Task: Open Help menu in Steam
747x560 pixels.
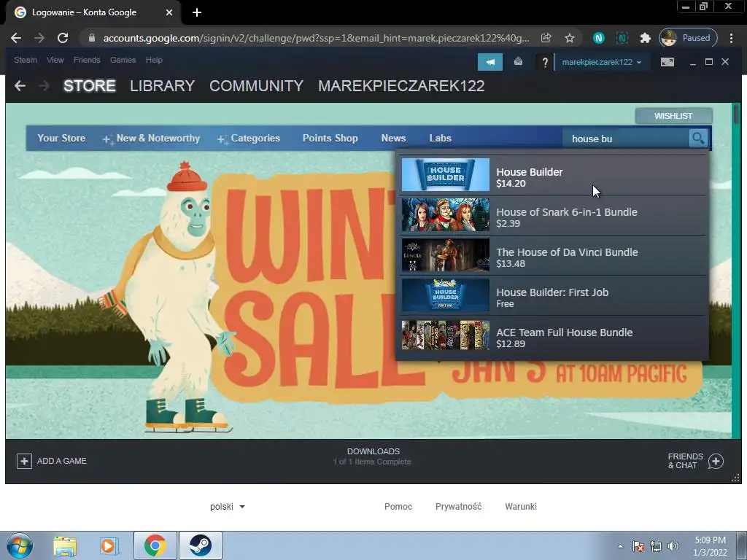Action: coord(154,60)
